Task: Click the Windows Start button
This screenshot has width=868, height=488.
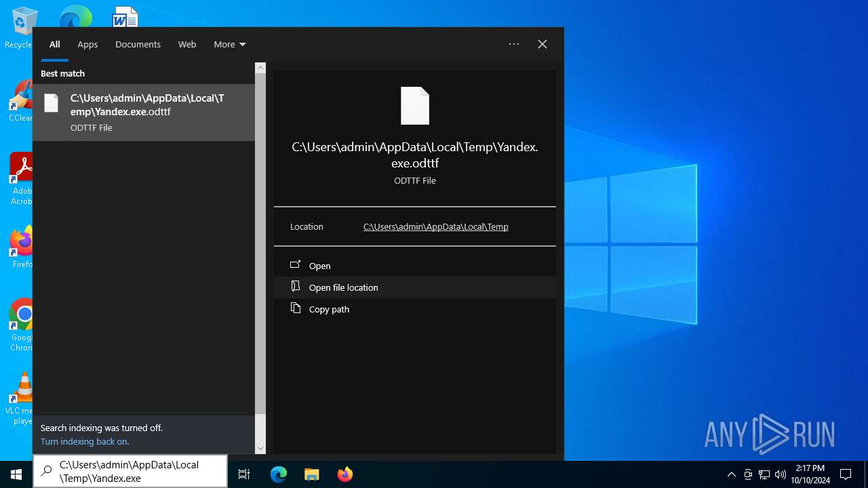Action: click(16, 474)
